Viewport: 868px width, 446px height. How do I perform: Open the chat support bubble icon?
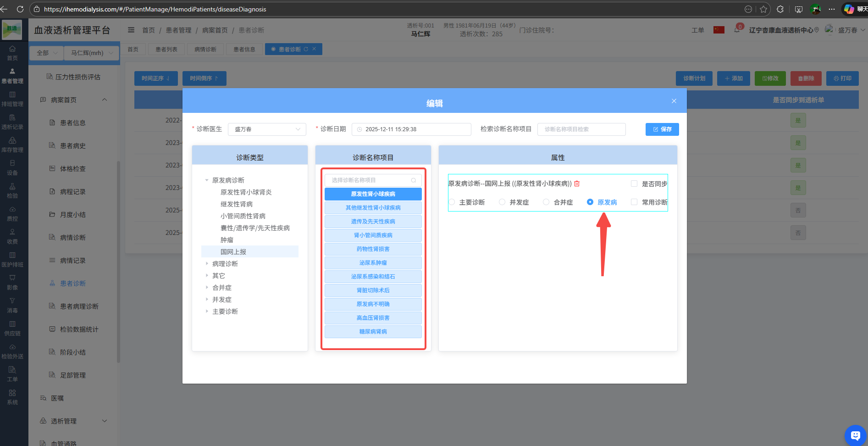[855, 435]
